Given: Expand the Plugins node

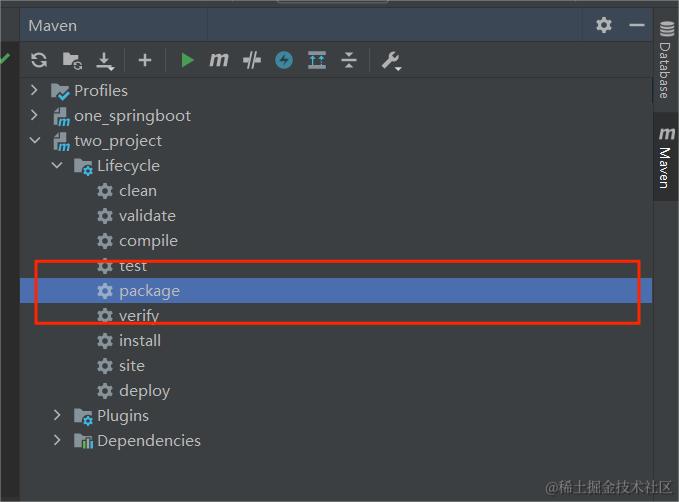Looking at the screenshot, I should pos(57,415).
